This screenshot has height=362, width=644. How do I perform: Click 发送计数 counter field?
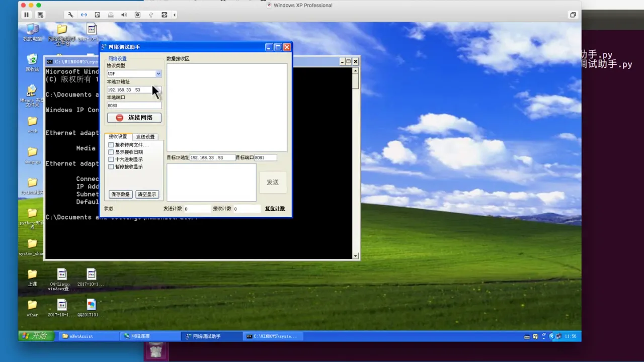point(197,209)
